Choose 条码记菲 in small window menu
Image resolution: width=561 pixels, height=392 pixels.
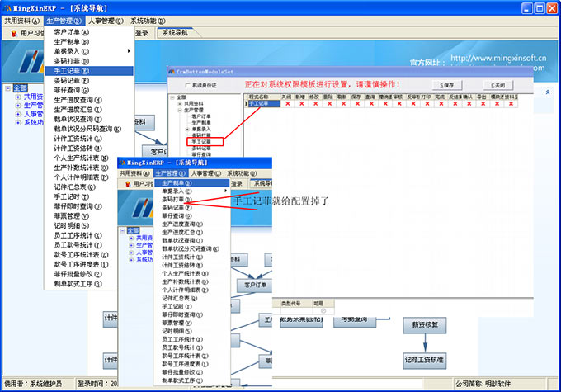coord(191,208)
